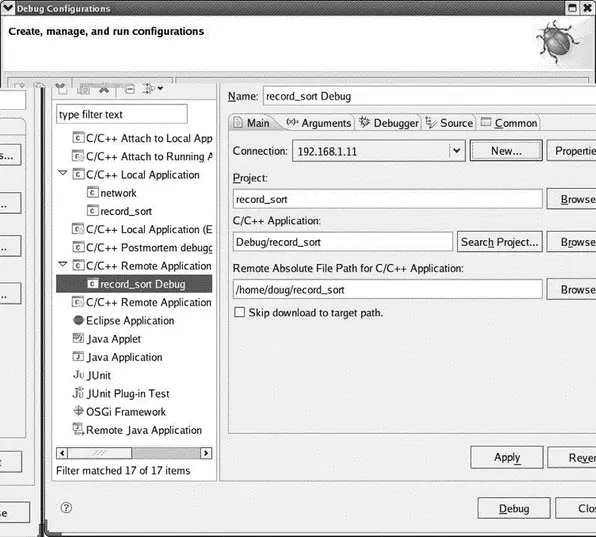The image size is (596, 537).
Task: Select Java Application entry
Action: pos(117,357)
